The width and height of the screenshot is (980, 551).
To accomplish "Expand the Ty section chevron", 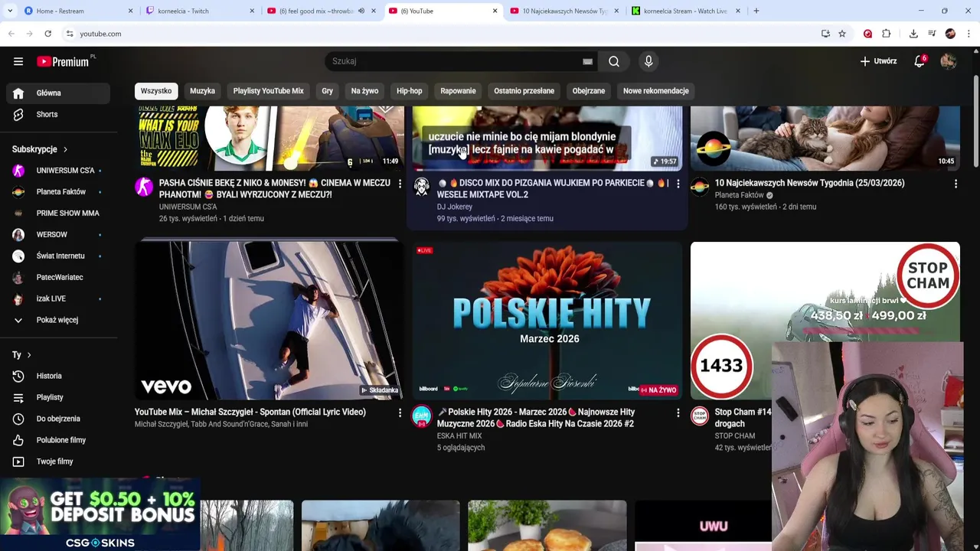I will (x=29, y=355).
